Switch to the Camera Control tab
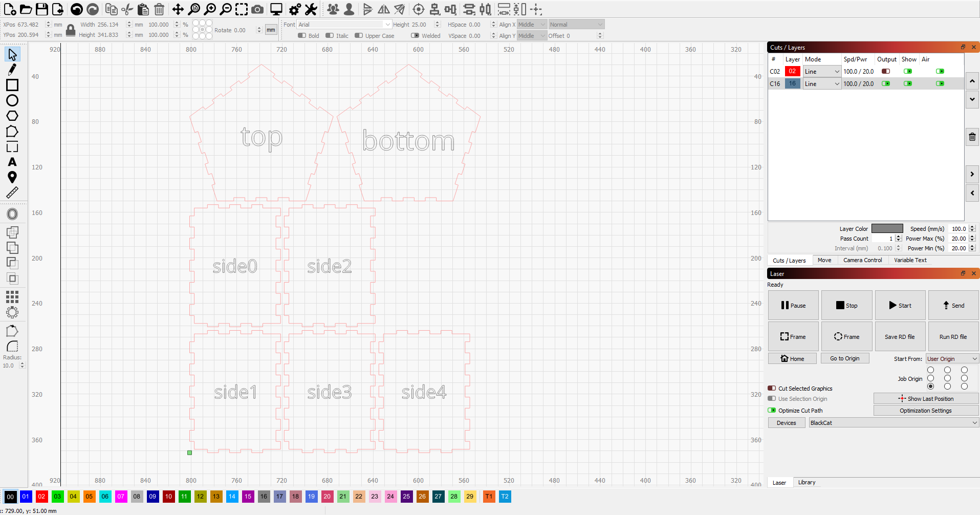Image resolution: width=980 pixels, height=515 pixels. point(862,260)
